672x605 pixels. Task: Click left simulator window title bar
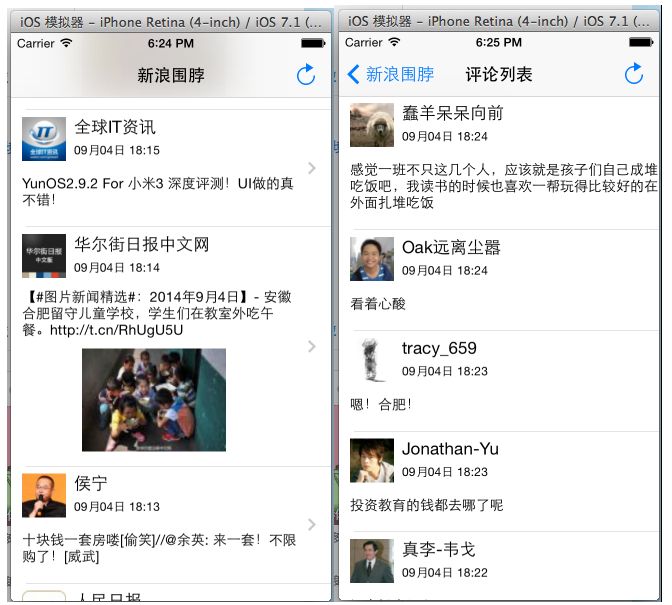170,22
